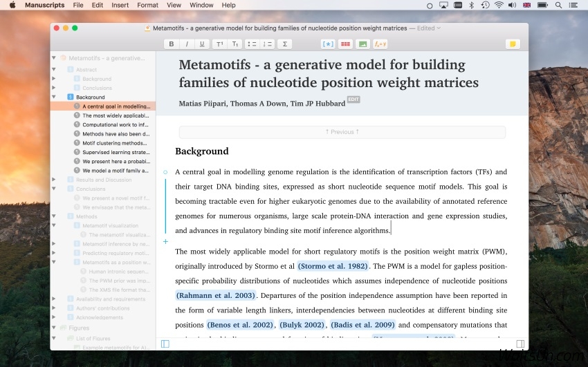
Task: Toggle italic formatting
Action: coord(186,44)
